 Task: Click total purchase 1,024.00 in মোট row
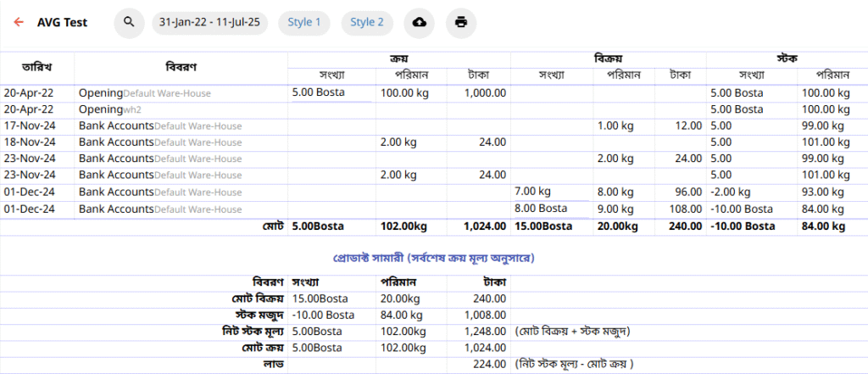(485, 226)
